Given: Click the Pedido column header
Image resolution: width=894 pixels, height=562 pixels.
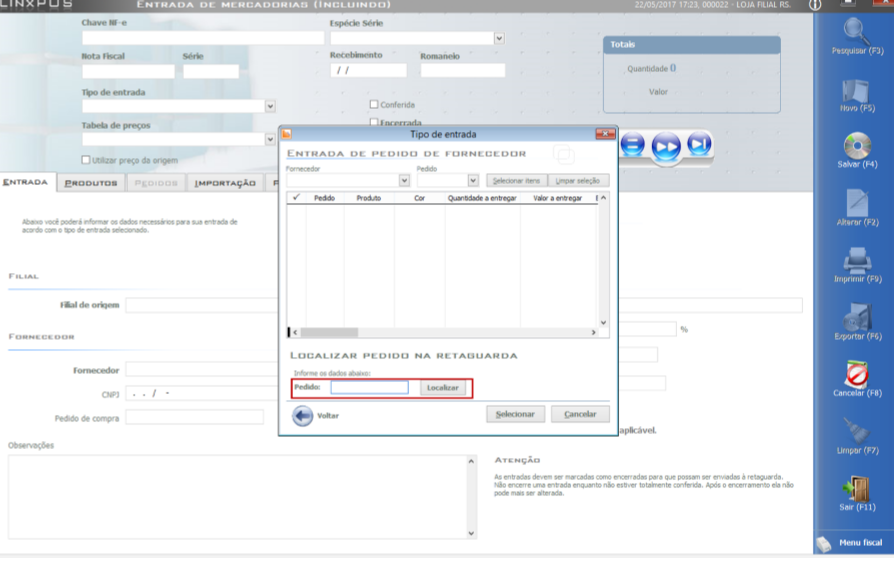Looking at the screenshot, I should click(x=324, y=198).
